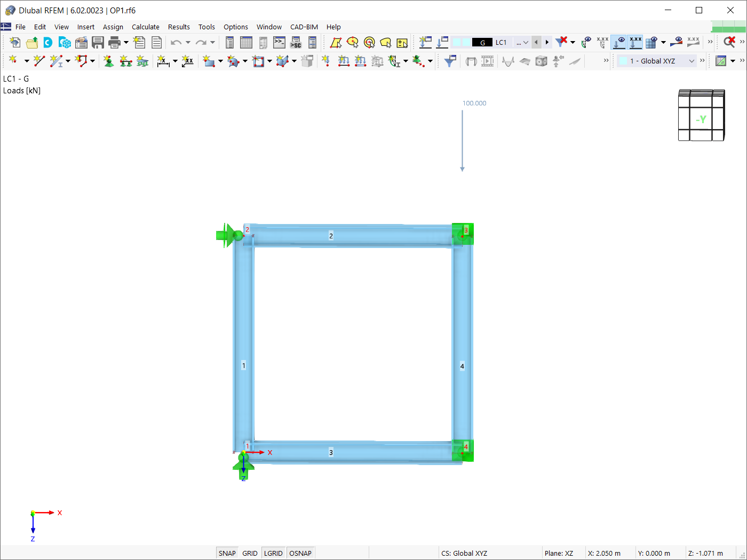Create a new line tool
Screen dimensions: 747x560
[x=39, y=61]
